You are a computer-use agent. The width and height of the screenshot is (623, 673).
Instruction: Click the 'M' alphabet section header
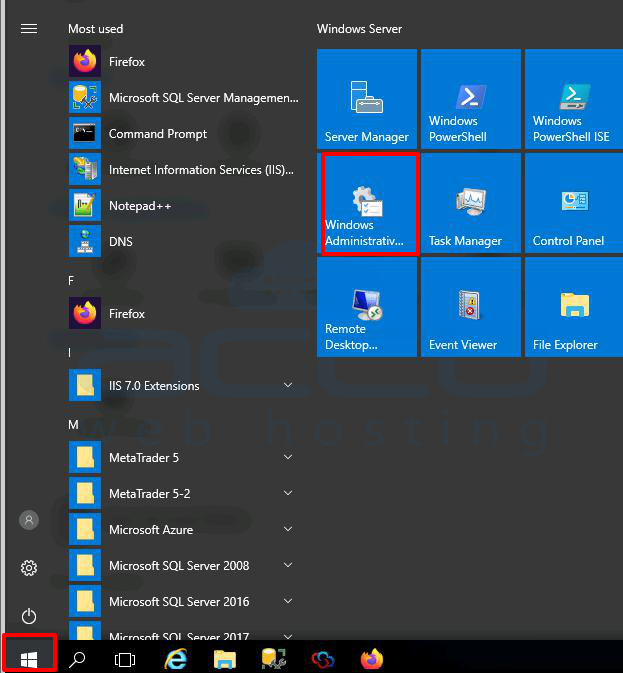pyautogui.click(x=73, y=424)
